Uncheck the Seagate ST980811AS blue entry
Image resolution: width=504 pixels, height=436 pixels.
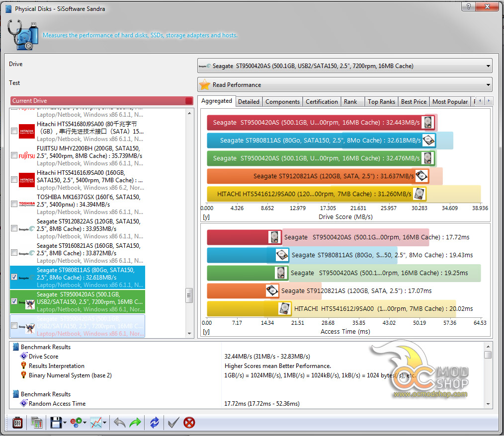[14, 277]
